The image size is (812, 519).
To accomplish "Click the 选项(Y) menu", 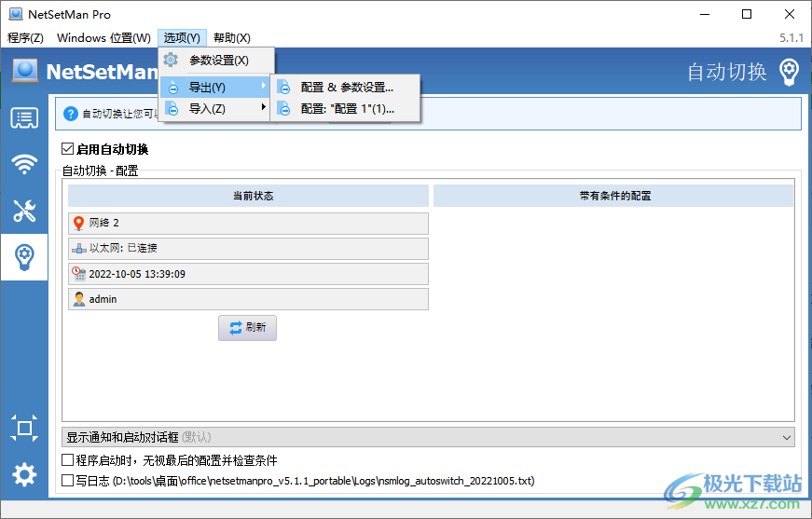I will click(182, 38).
